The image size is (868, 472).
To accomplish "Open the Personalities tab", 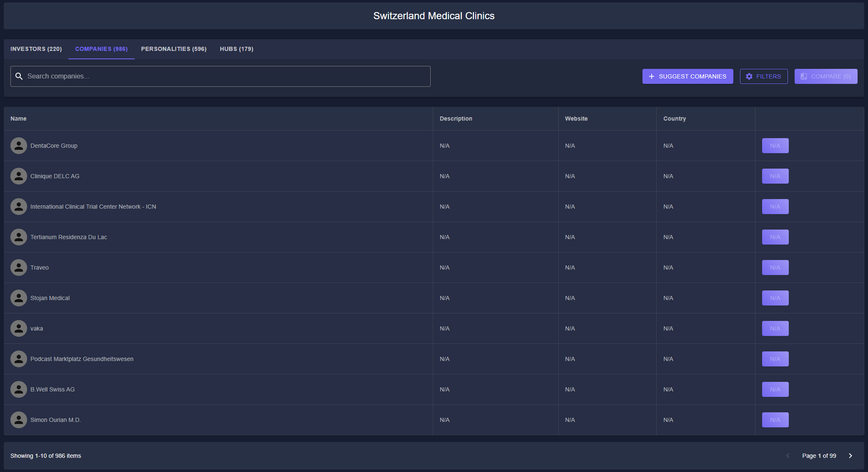I will pyautogui.click(x=173, y=49).
